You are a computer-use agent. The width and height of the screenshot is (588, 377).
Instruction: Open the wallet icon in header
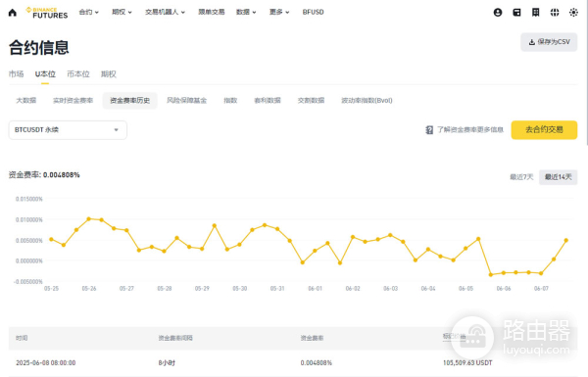click(516, 13)
